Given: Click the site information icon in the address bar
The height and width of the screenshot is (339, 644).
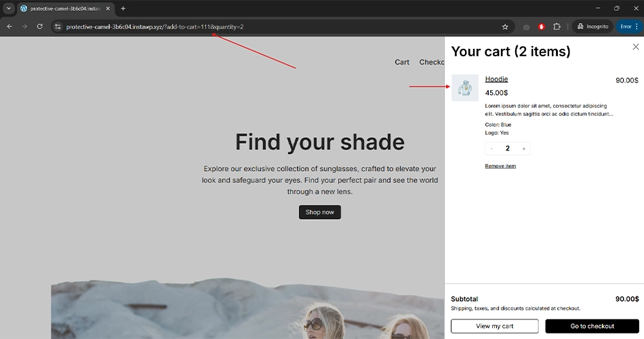Looking at the screenshot, I should coord(58,26).
